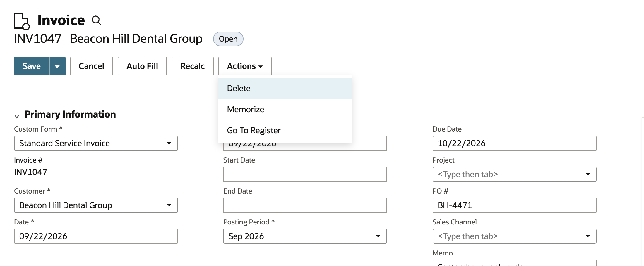Open the Sales Channel dropdown
Image resolution: width=644 pixels, height=266 pixels.
(515, 236)
